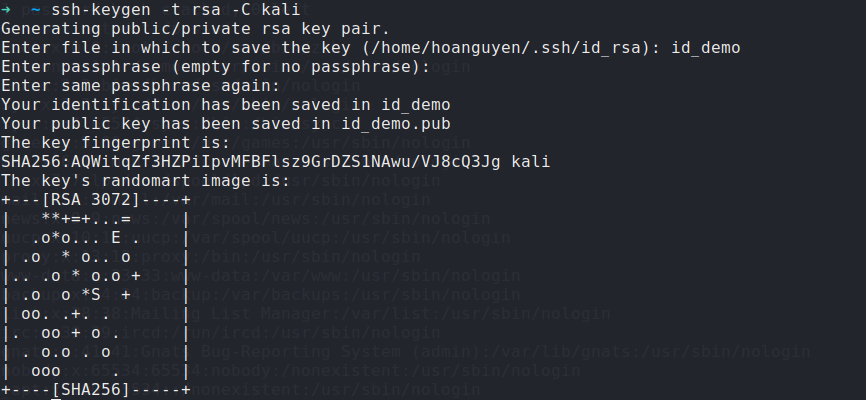The width and height of the screenshot is (866, 400).
Task: Click the word kali after the fingerprint
Action: click(x=529, y=162)
